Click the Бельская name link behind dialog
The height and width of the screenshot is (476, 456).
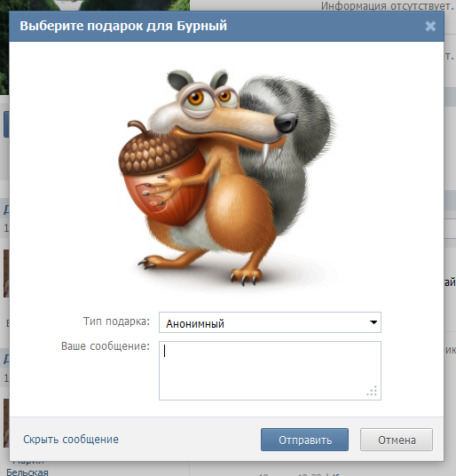coord(28,472)
